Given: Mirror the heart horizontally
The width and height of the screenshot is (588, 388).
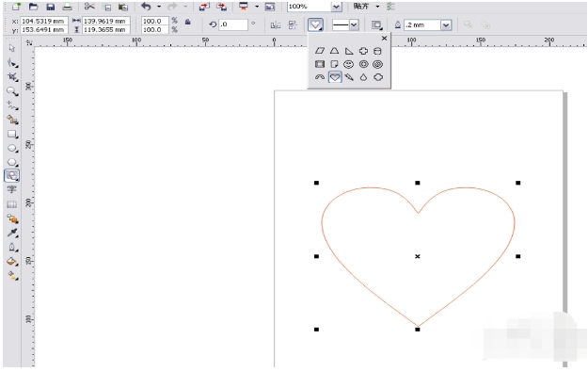Looking at the screenshot, I should tap(276, 25).
